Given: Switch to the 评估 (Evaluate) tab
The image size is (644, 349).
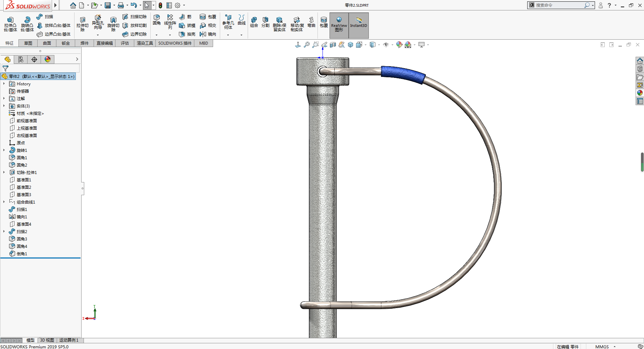Looking at the screenshot, I should tap(125, 43).
